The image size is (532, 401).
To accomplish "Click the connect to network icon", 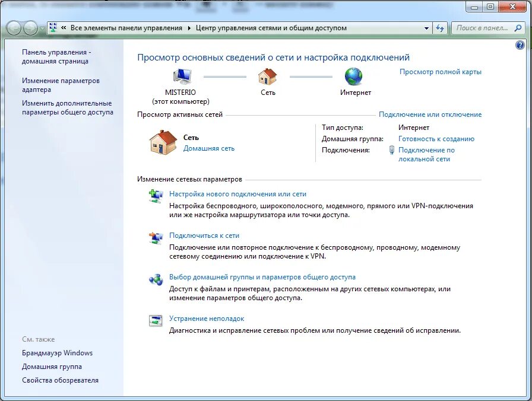I will [x=156, y=238].
